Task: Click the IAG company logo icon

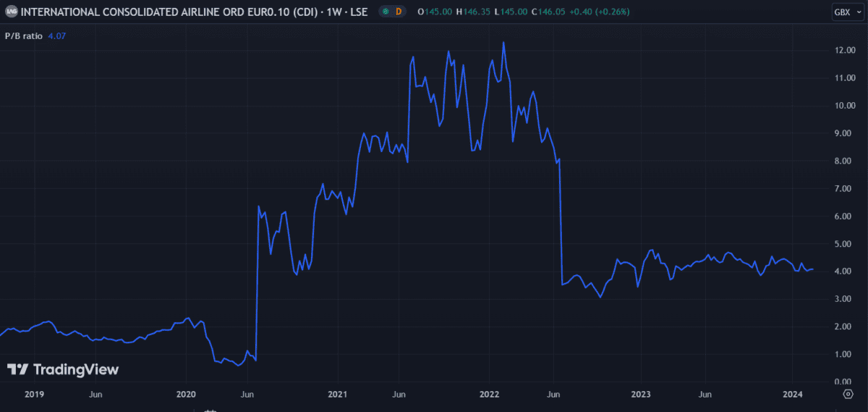Action: tap(12, 12)
